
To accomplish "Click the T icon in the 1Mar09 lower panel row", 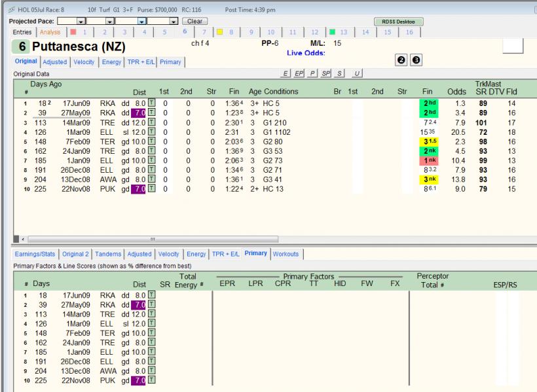I will [151, 323].
